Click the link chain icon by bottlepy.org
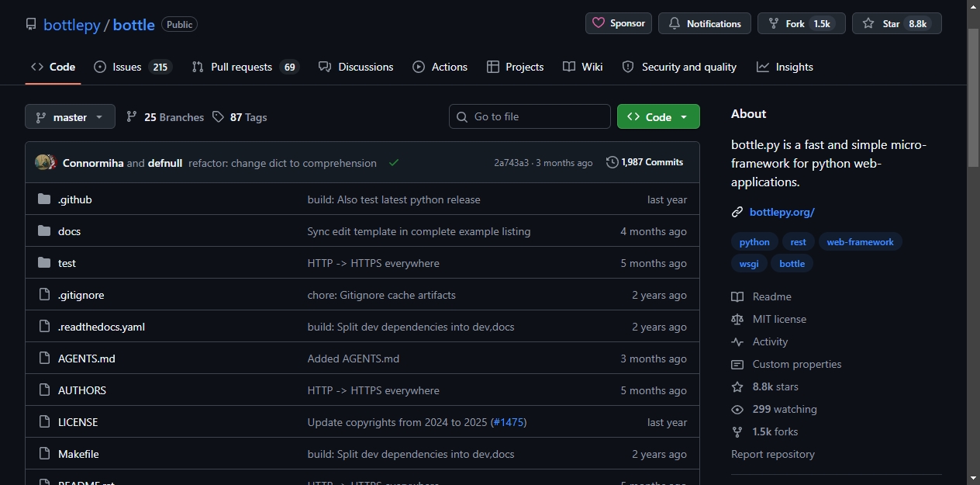The width and height of the screenshot is (980, 485). point(737,212)
